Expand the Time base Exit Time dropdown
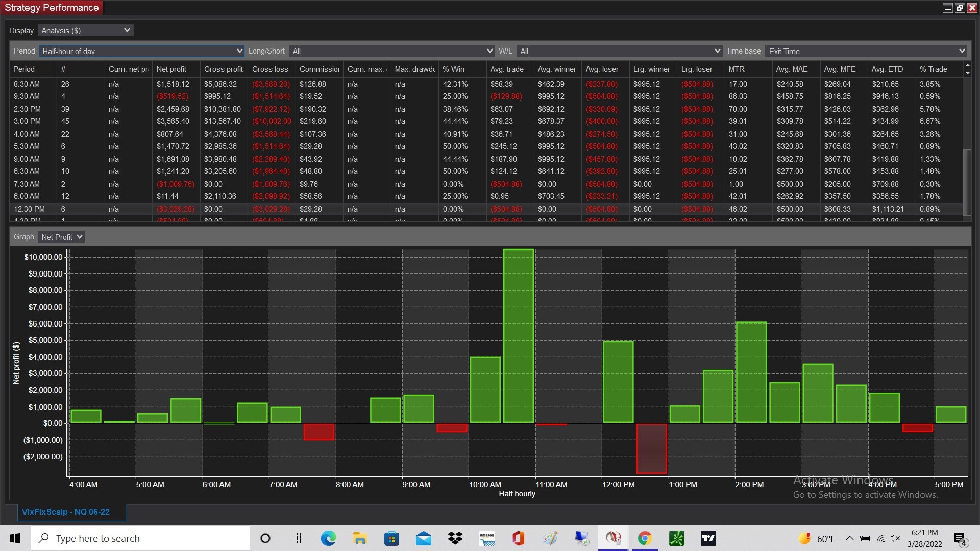Screen dimensions: 980x551 (866, 51)
